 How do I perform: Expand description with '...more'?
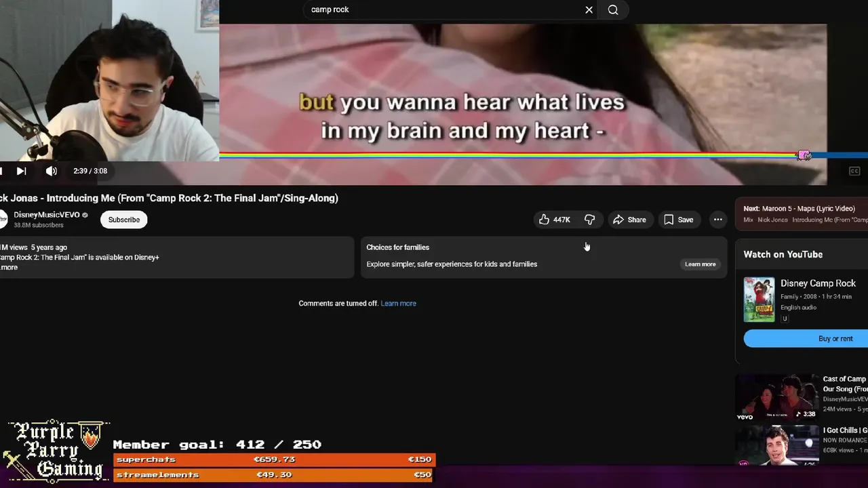(x=9, y=267)
